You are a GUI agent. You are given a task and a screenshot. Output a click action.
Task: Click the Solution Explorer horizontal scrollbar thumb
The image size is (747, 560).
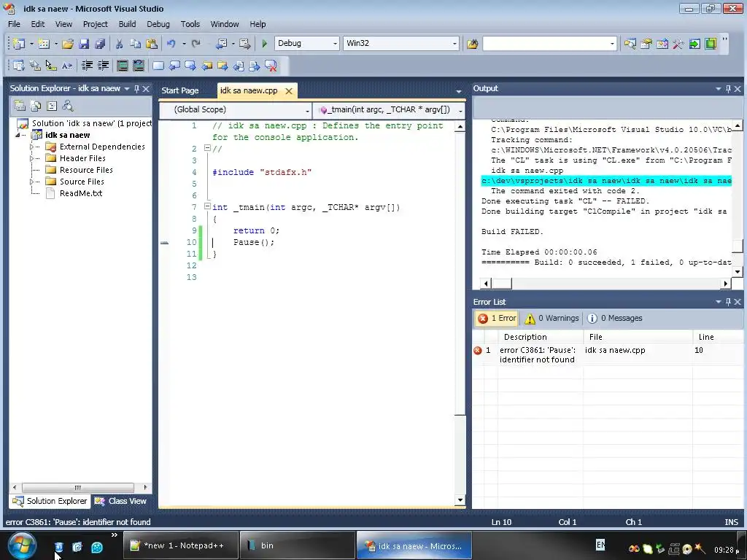[x=77, y=487]
